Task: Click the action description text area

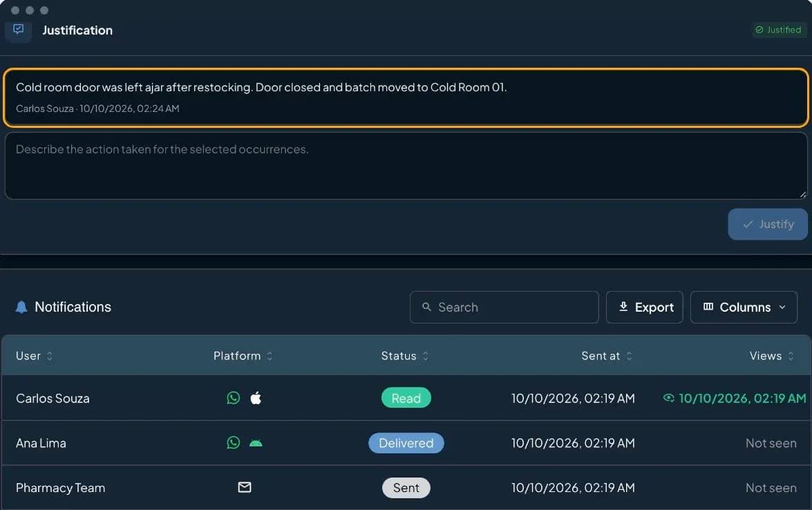Action: (406, 166)
